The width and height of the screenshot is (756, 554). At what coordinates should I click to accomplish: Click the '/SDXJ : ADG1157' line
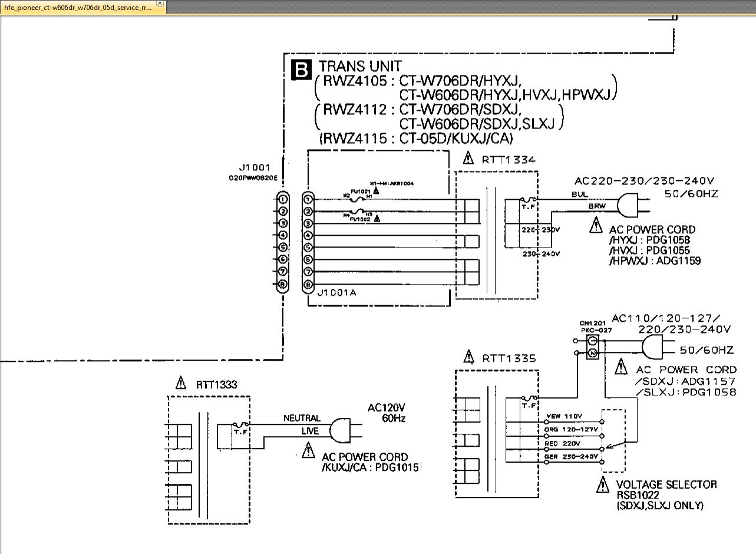tap(686, 381)
